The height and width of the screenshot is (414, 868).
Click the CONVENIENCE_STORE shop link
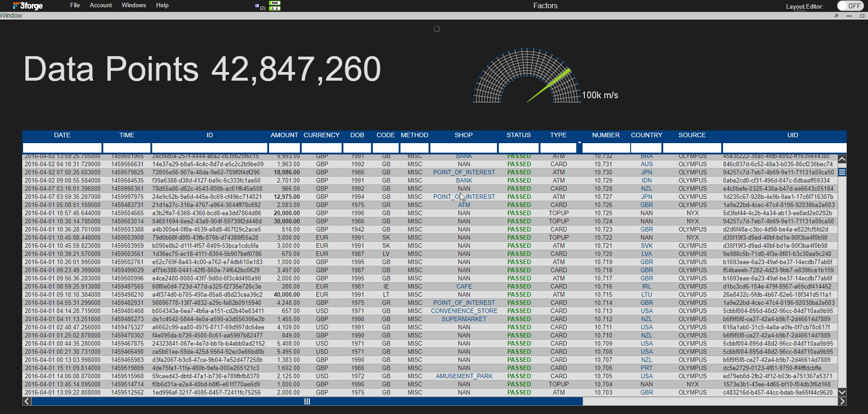coord(464,311)
